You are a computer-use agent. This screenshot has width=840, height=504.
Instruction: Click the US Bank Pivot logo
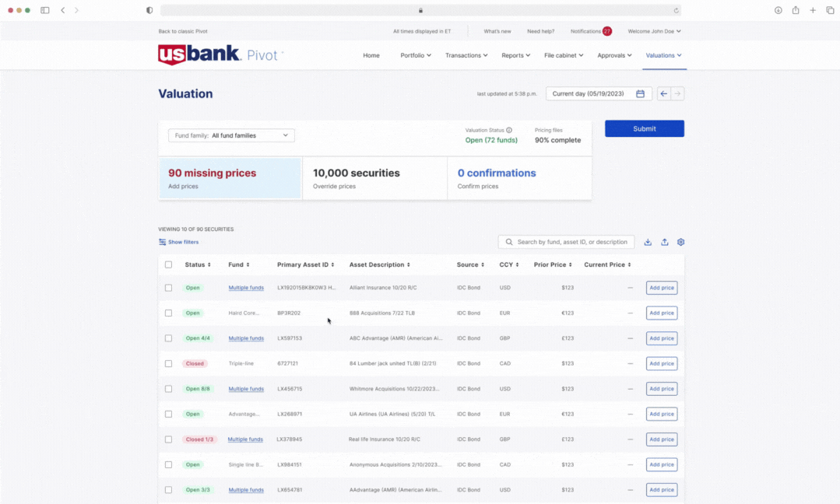coord(221,54)
